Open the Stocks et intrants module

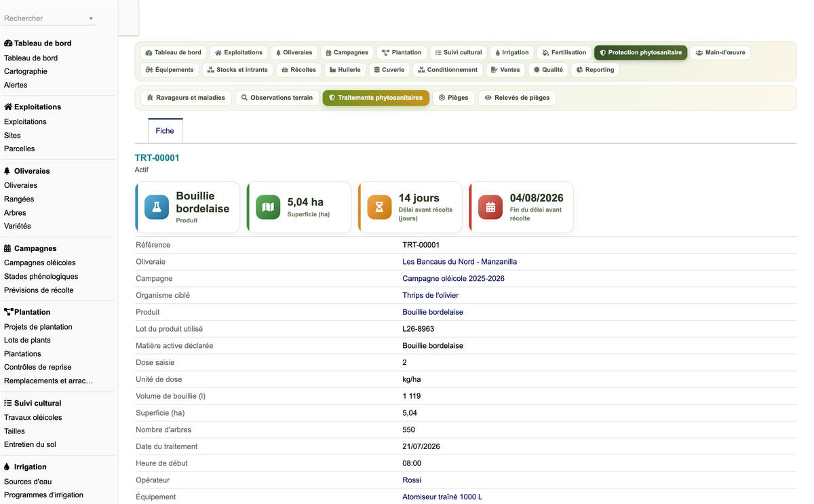pyautogui.click(x=237, y=69)
